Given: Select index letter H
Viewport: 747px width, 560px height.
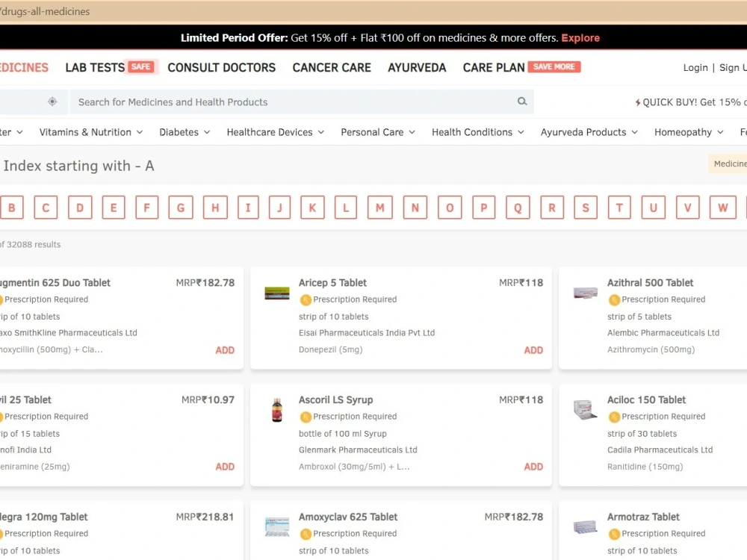Looking at the screenshot, I should pyautogui.click(x=215, y=207).
